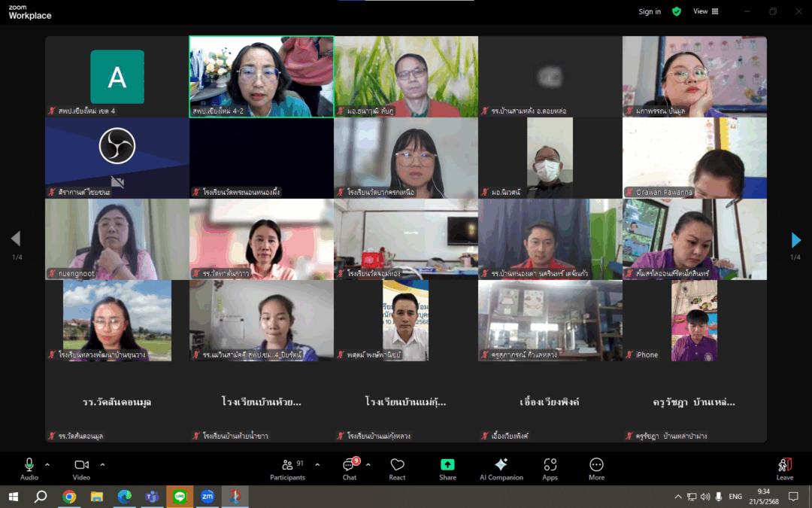812x508 pixels.
Task: Expand the Chat options caret
Action: tap(368, 464)
